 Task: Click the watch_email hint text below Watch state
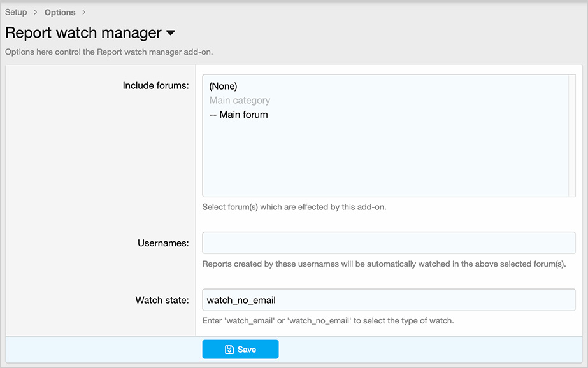(327, 321)
